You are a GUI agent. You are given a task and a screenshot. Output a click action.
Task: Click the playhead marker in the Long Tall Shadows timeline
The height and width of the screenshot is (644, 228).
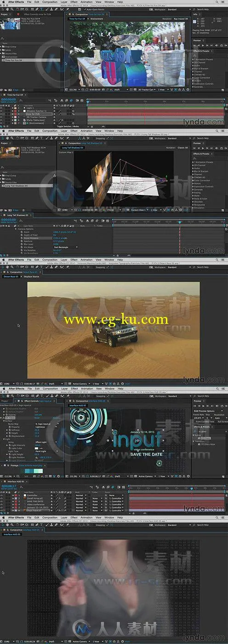point(179,222)
